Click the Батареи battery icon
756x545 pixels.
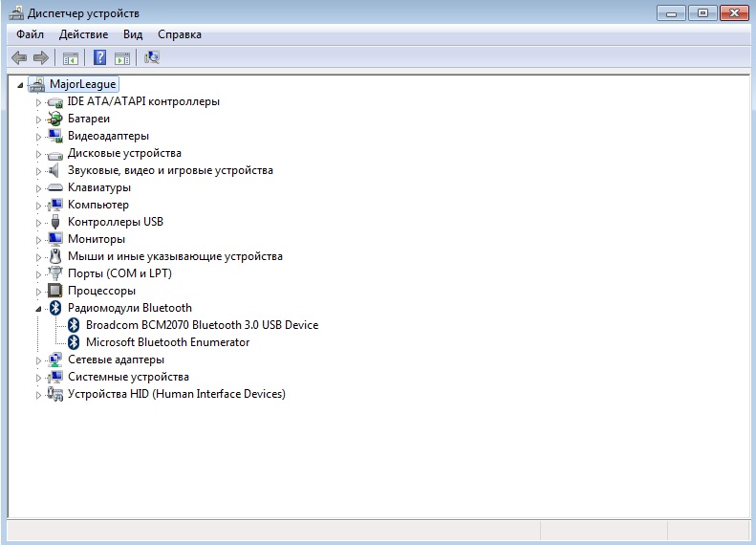(55, 119)
